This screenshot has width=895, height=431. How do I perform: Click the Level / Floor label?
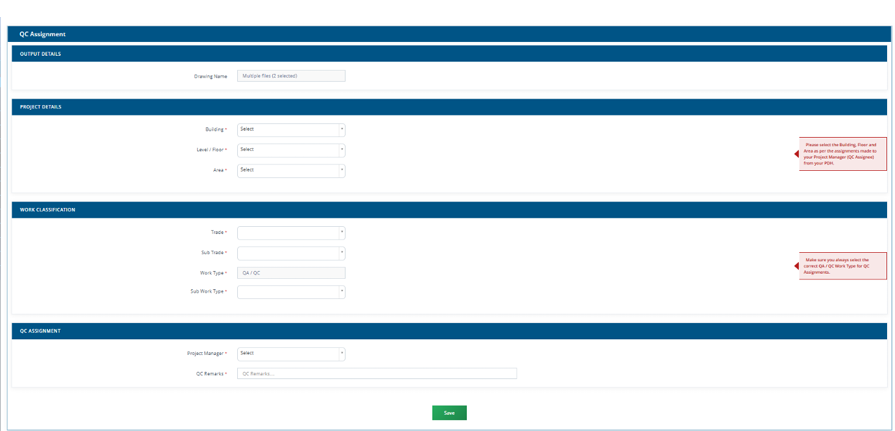tap(210, 150)
